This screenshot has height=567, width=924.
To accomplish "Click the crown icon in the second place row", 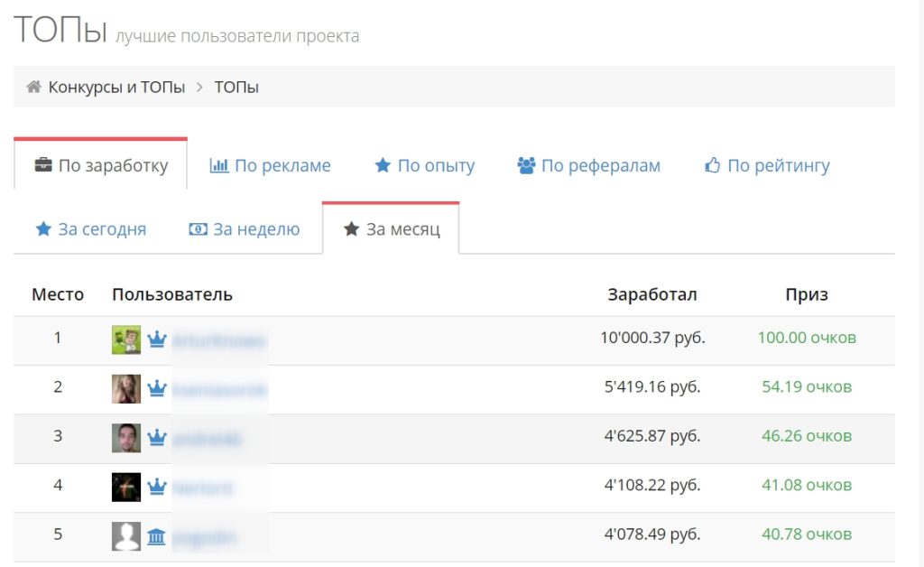I will point(157,388).
